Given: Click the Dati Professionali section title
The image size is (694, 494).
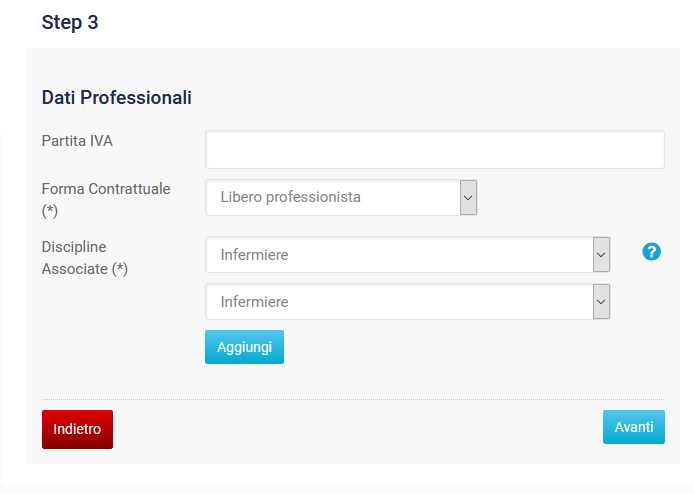Looking at the screenshot, I should click(x=116, y=98).
